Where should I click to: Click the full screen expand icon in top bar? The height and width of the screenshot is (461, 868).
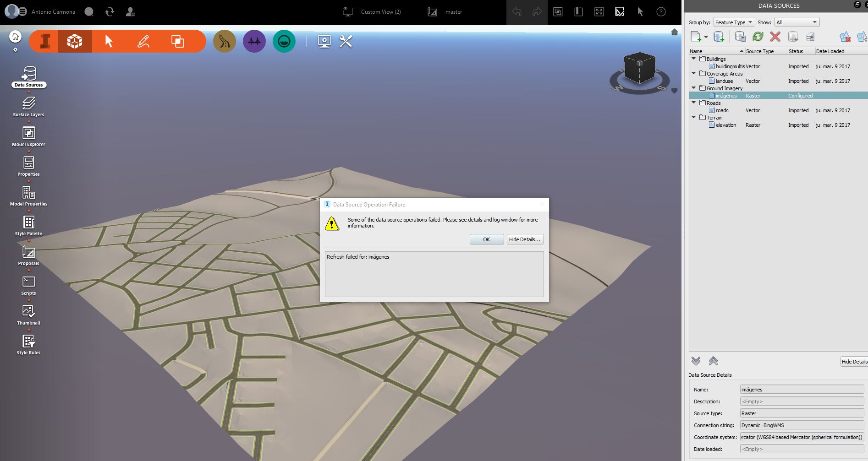599,12
